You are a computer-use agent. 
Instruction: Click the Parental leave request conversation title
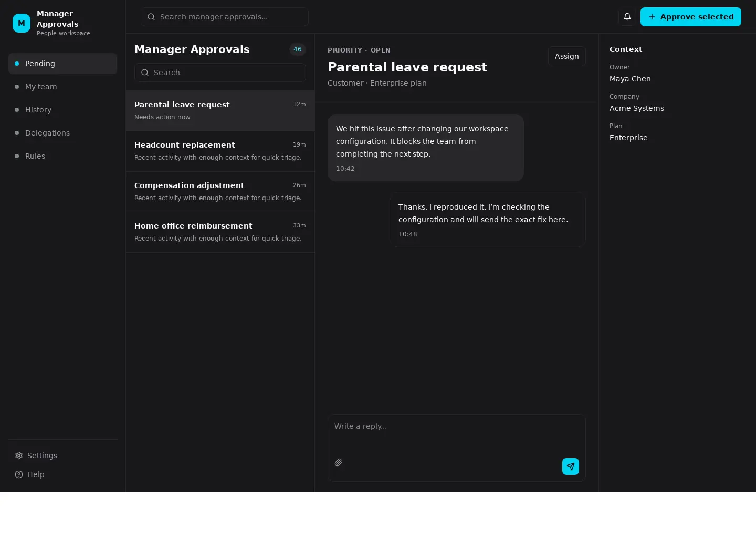[x=407, y=67]
